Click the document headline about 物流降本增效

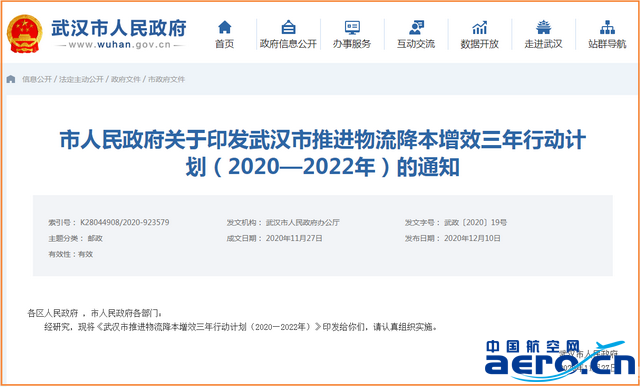pyautogui.click(x=322, y=154)
